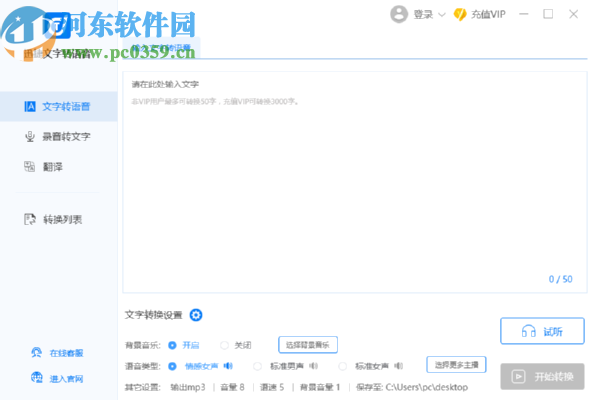
Task: Turn off background music with 关闭
Action: coord(225,345)
